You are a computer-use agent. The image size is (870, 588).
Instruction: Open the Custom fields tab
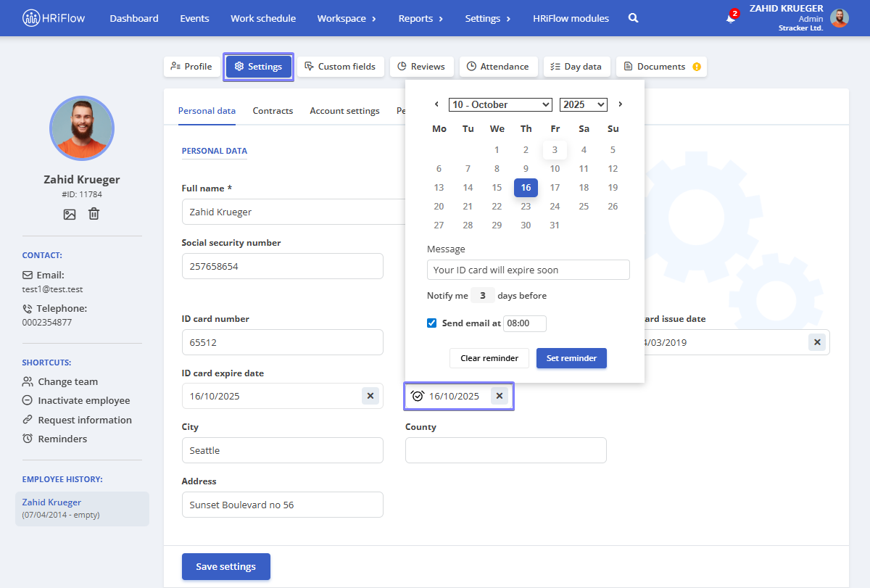[x=340, y=67]
